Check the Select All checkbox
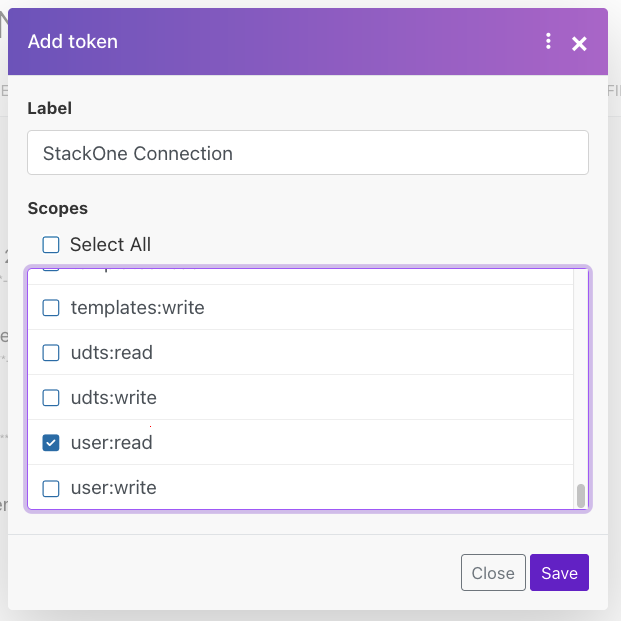The image size is (621, 621). 51,245
